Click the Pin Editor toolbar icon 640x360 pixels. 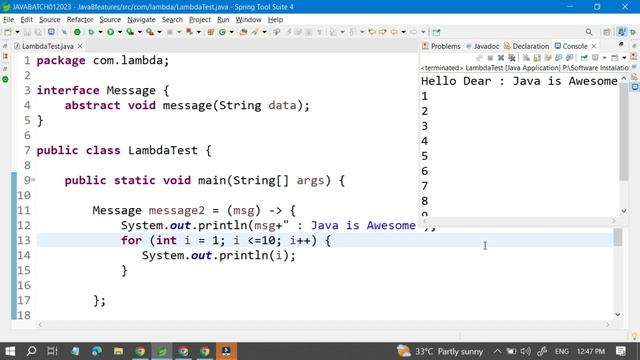pos(436,32)
